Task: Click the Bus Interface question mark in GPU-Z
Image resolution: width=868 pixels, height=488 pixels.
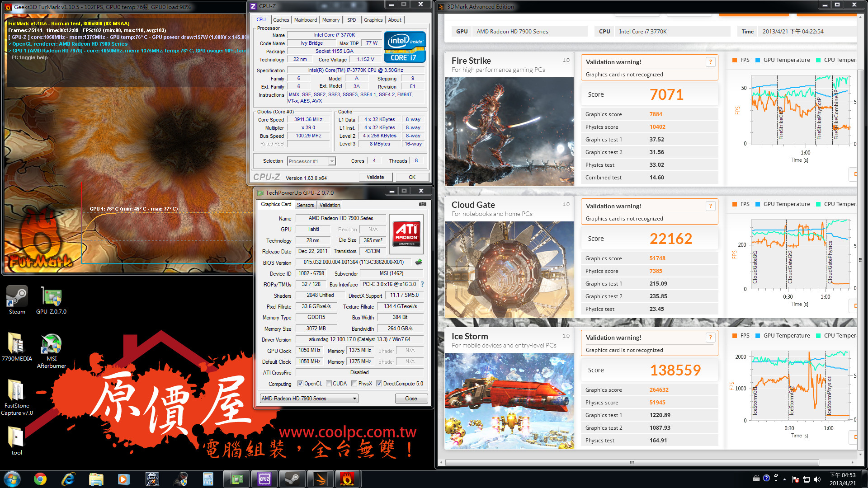Action: click(x=422, y=284)
